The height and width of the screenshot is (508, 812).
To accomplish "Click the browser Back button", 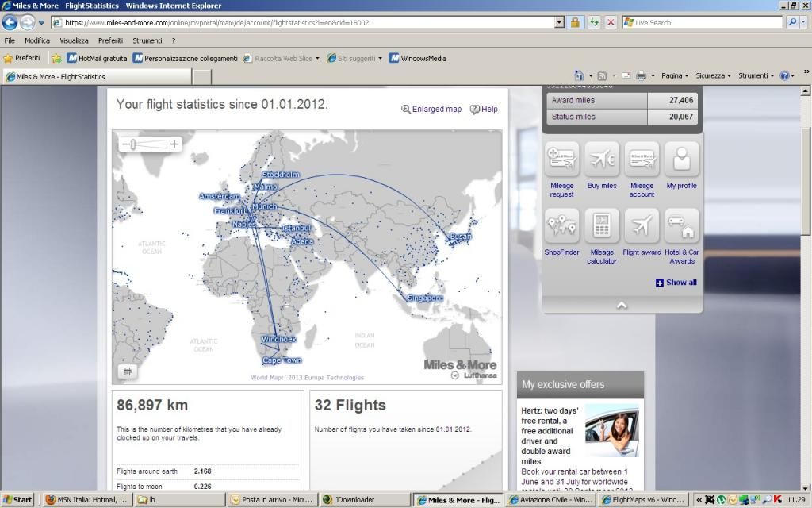I will point(10,22).
